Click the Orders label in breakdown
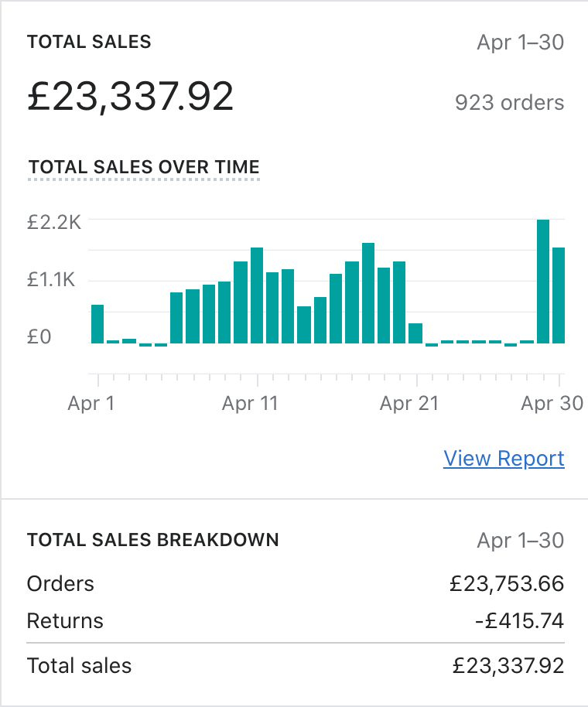Viewport: 588px width, 707px height. [x=60, y=584]
